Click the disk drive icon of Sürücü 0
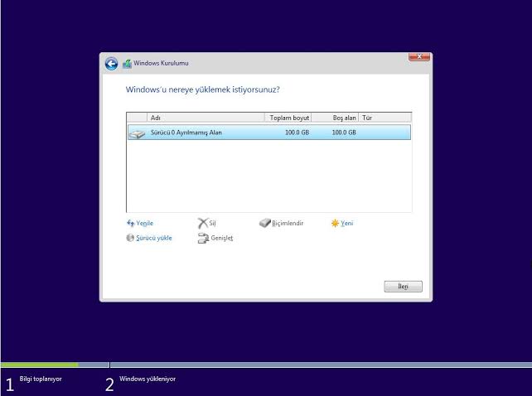The width and height of the screenshot is (532, 396). click(x=137, y=133)
